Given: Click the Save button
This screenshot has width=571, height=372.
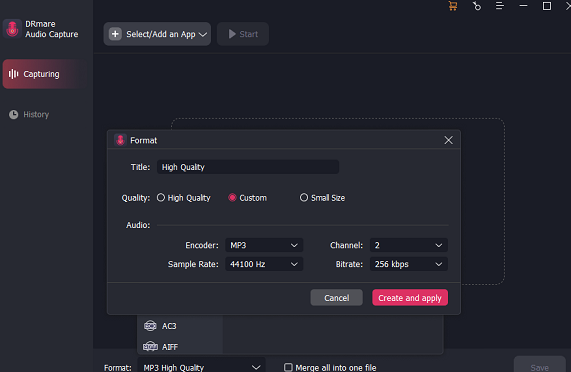Looking at the screenshot, I should [540, 365].
